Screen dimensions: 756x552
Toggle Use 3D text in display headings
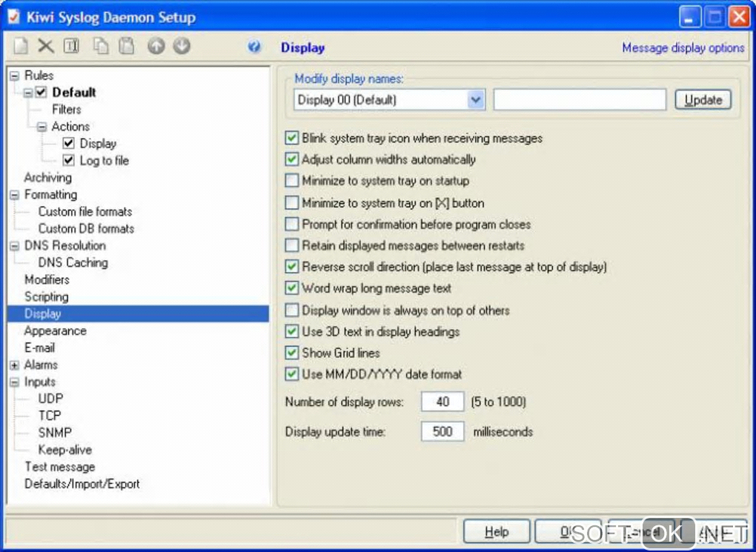coord(292,331)
